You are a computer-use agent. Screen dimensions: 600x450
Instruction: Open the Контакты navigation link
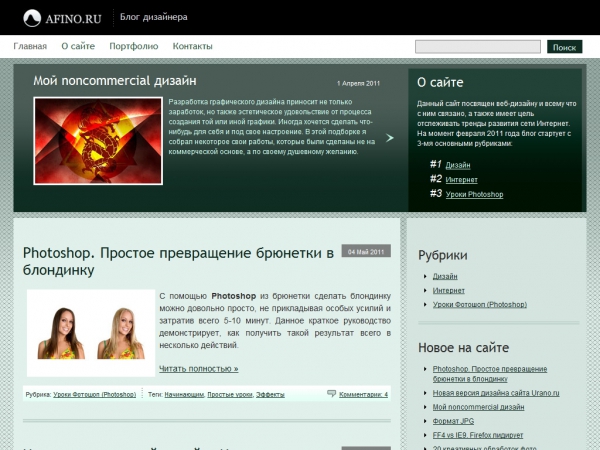pyautogui.click(x=192, y=46)
